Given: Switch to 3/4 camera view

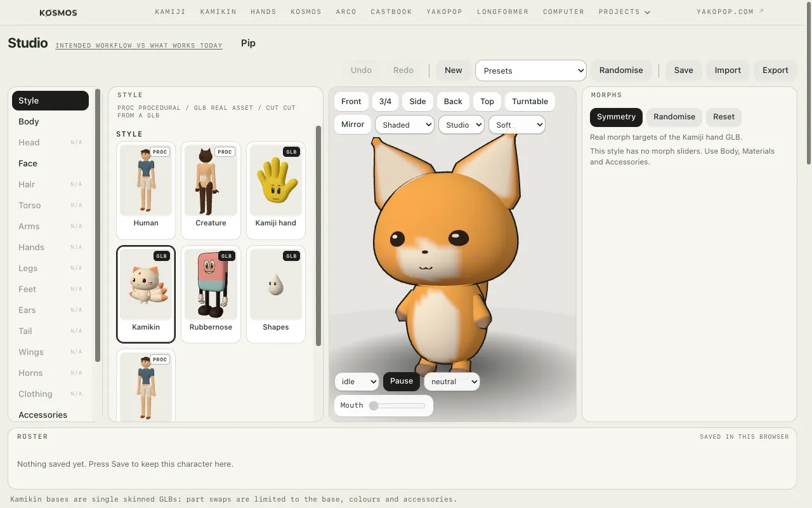Looking at the screenshot, I should (x=385, y=102).
